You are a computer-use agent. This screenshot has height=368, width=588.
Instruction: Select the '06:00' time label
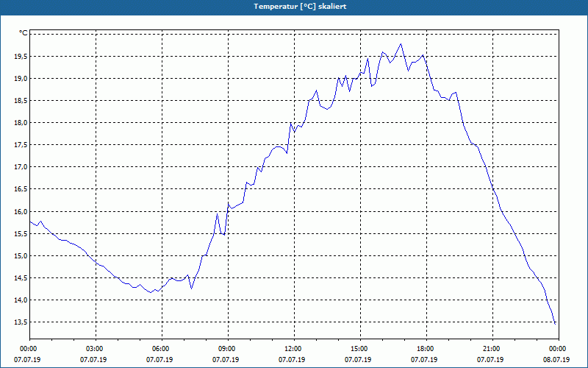(x=159, y=349)
